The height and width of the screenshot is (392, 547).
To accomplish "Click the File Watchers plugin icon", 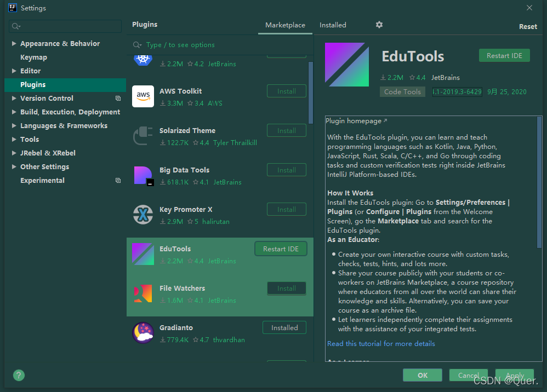I will pyautogui.click(x=143, y=293).
